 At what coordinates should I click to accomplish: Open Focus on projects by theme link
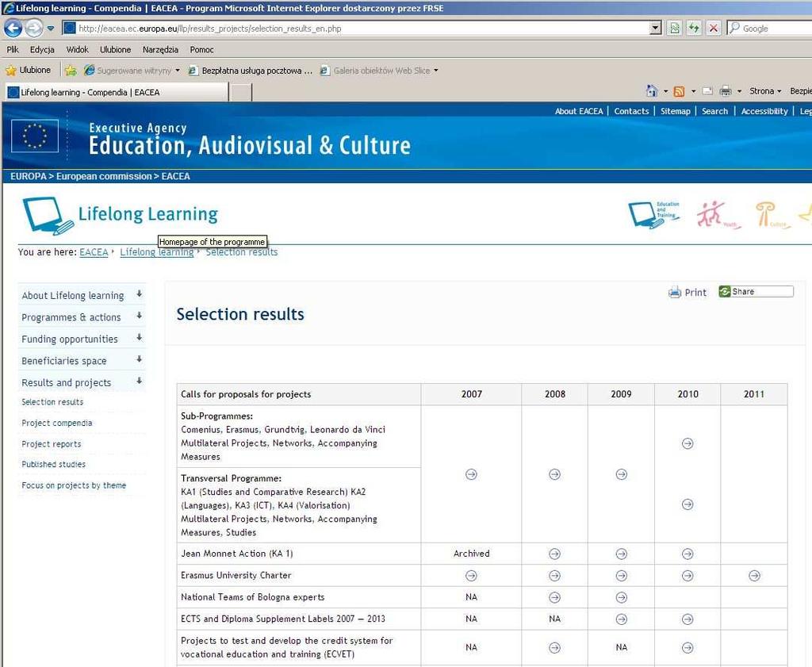coord(74,485)
